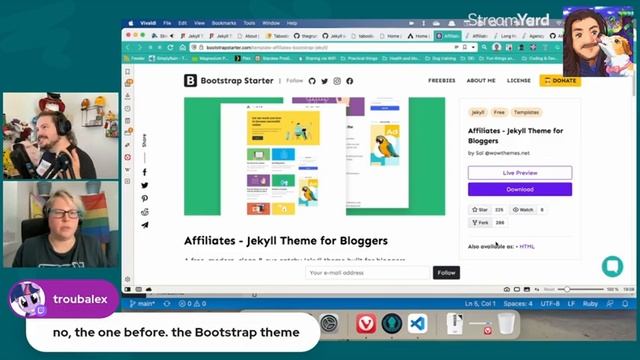
Task: Click the Bootstrap Starter B logo
Action: tap(190, 80)
